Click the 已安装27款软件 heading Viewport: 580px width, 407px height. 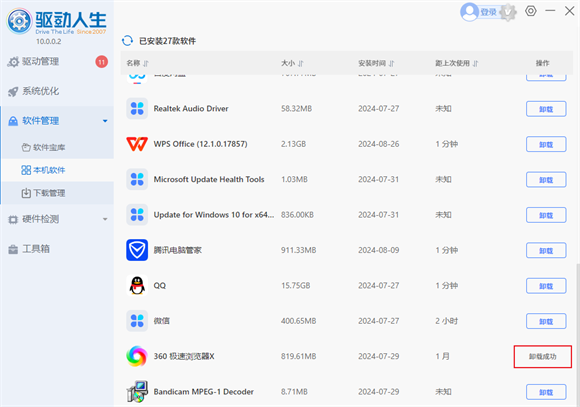click(167, 41)
